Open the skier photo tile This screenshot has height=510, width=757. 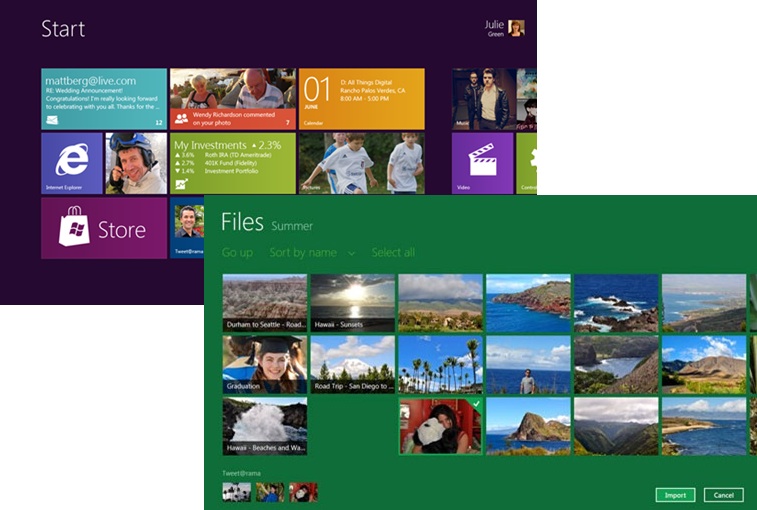point(136,163)
